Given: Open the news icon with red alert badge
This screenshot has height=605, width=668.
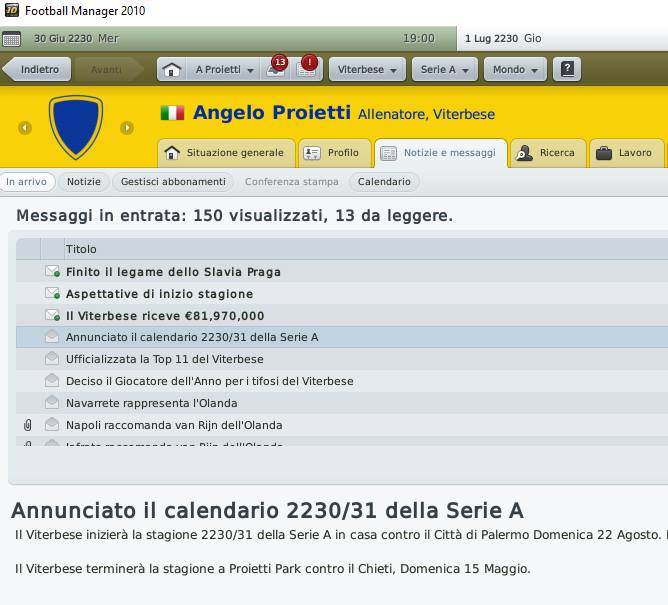Looking at the screenshot, I should 307,69.
